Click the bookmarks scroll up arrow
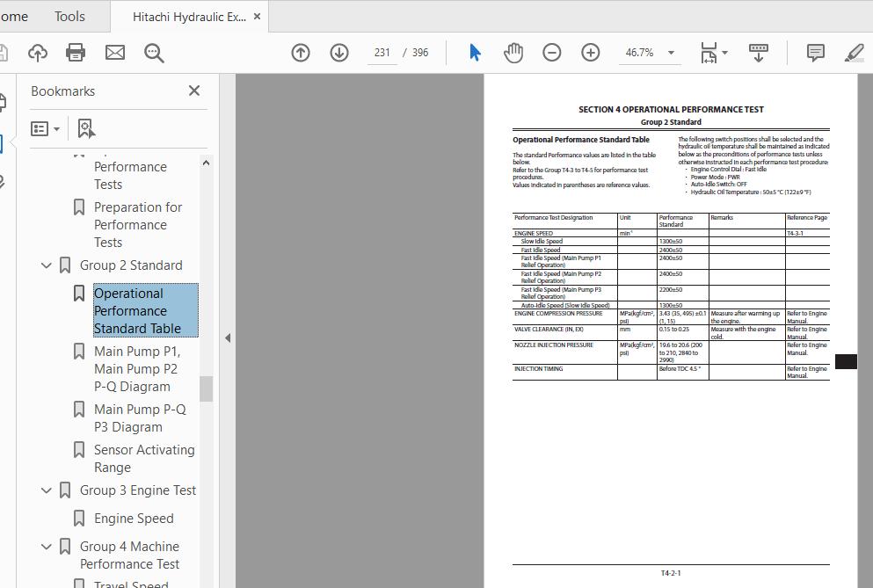 206,163
